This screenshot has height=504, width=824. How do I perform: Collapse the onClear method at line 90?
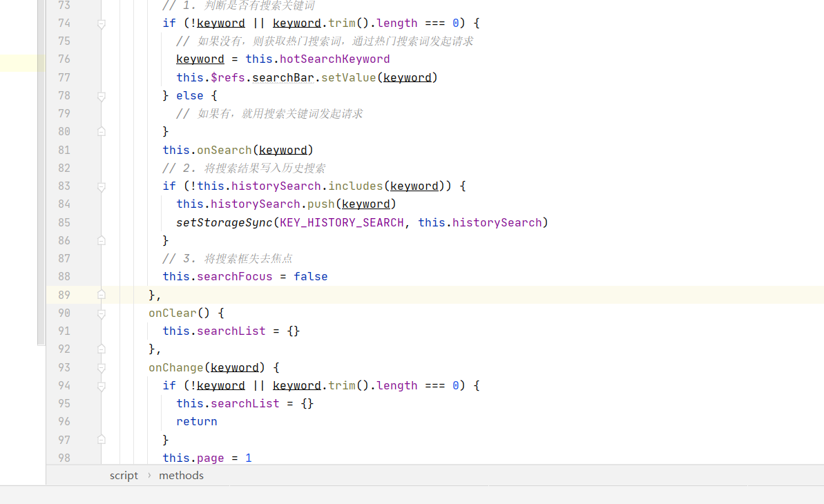coord(102,313)
